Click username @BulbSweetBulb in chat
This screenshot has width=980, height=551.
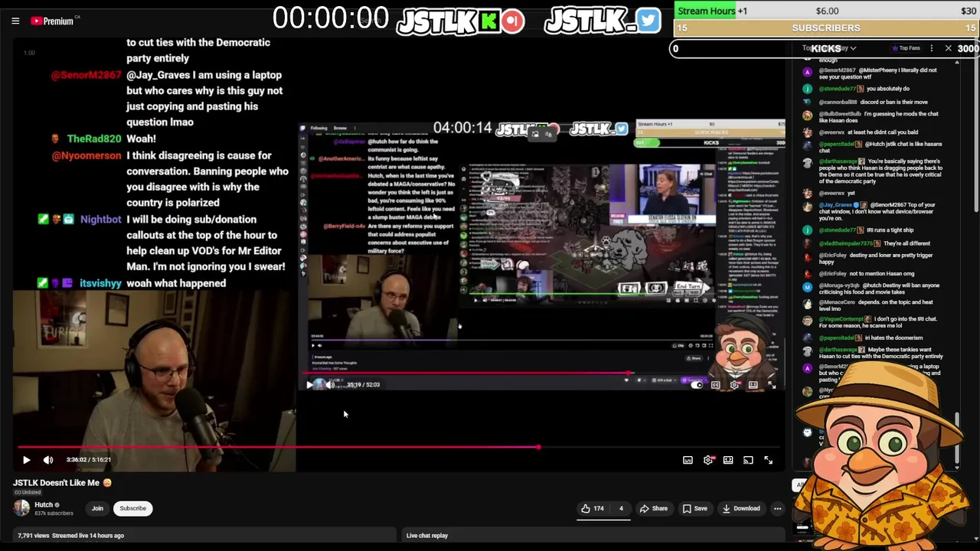click(x=840, y=114)
